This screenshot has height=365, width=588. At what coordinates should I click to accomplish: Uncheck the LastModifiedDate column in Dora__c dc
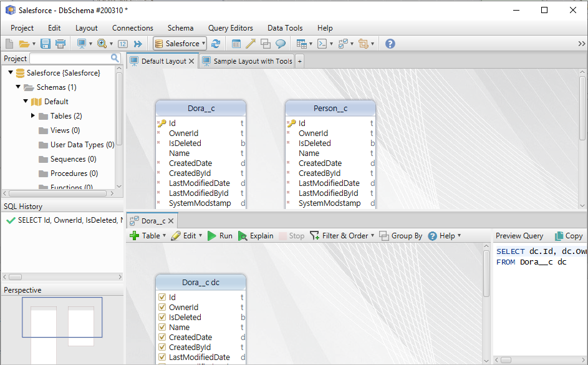point(162,357)
